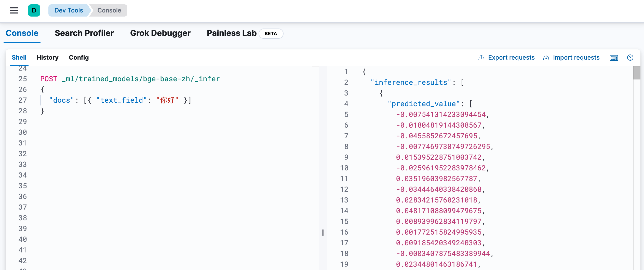Click the Dev Tools breadcrumb link

click(x=69, y=10)
